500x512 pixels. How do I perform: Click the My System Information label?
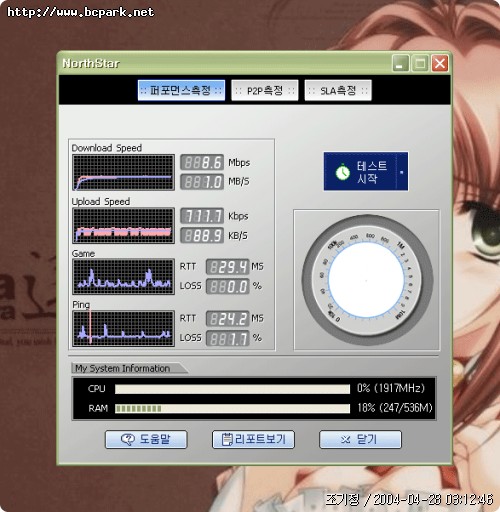pyautogui.click(x=123, y=368)
